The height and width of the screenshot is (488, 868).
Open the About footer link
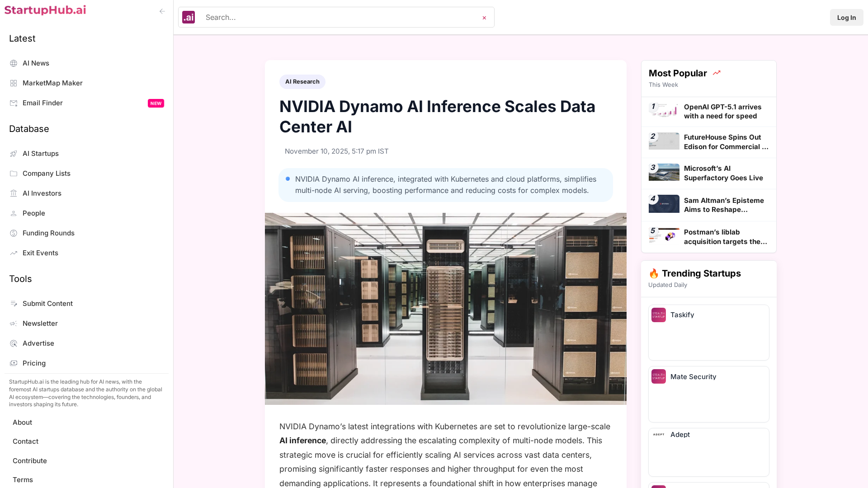pos(22,422)
